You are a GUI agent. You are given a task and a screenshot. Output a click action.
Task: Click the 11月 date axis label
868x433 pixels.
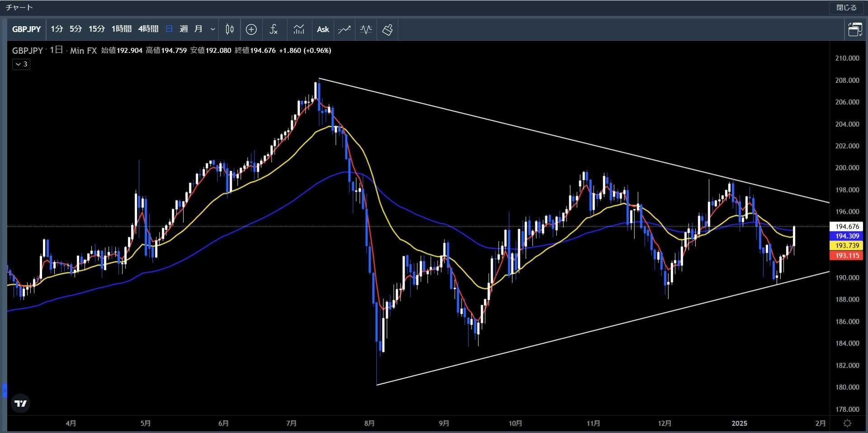click(593, 424)
